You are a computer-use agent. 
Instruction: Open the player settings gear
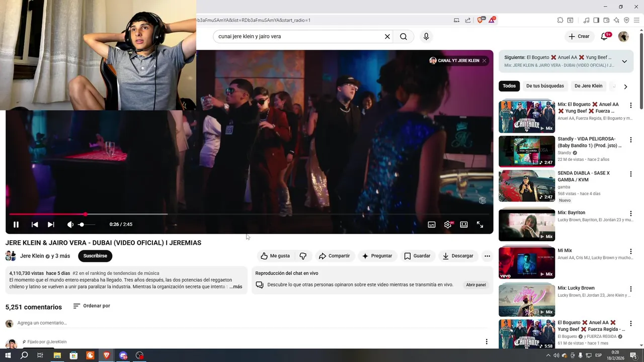click(448, 225)
